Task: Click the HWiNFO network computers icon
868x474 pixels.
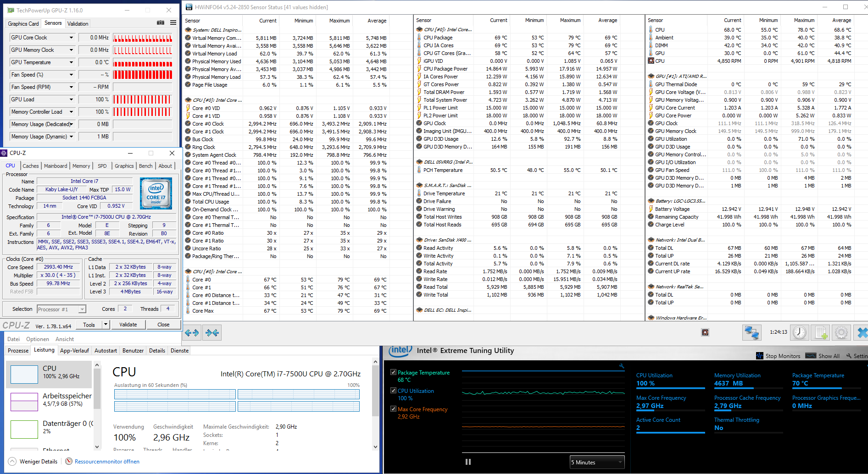Action: coord(751,333)
